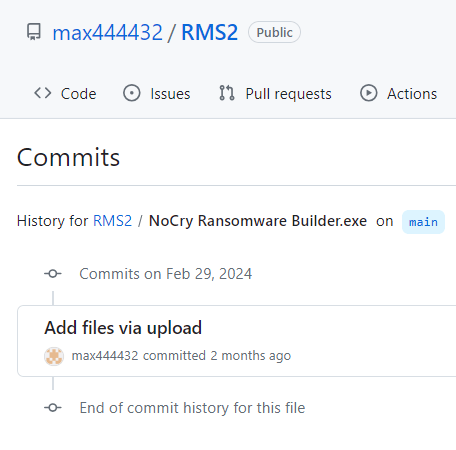Image resolution: width=456 pixels, height=450 pixels.
Task: Click the '2 months ago' timestamp
Action: click(x=251, y=356)
